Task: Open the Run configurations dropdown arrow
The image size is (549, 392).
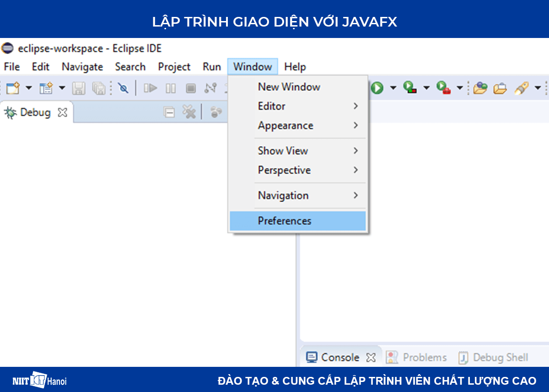Action: (x=393, y=88)
